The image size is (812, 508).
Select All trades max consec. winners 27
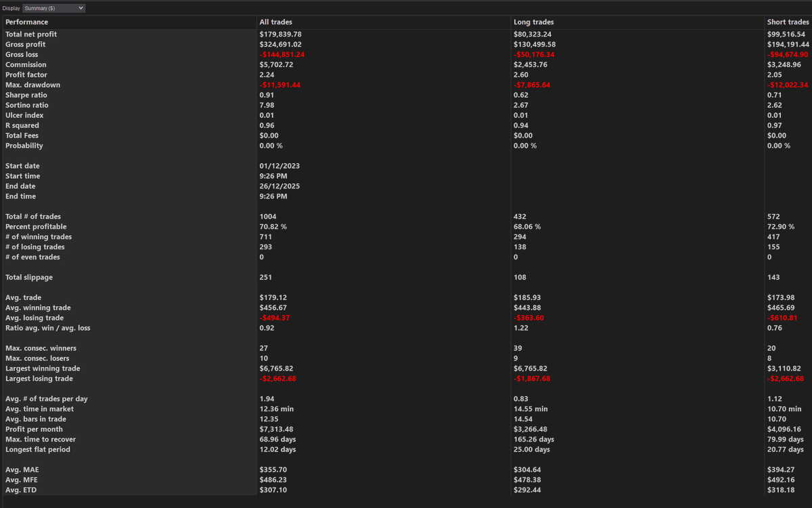point(264,349)
